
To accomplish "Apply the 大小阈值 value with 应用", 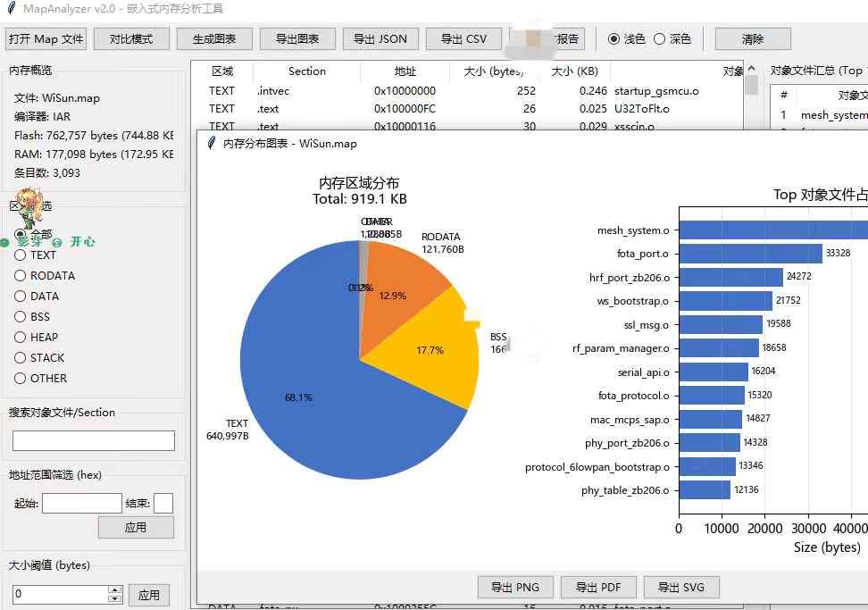I will (149, 595).
